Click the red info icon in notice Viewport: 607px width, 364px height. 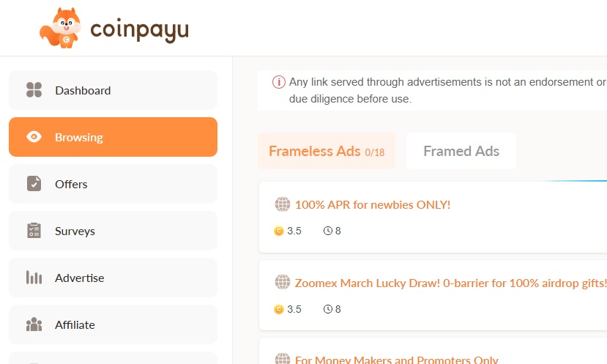tap(279, 82)
